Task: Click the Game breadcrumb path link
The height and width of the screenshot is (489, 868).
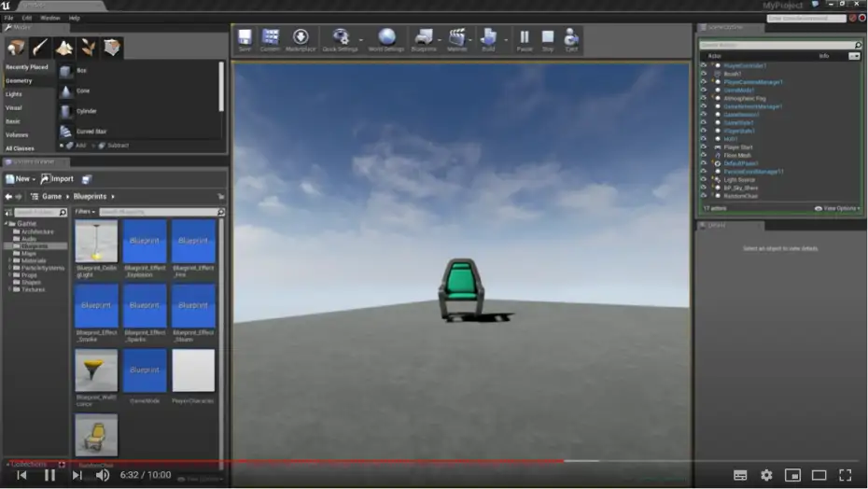Action: pyautogui.click(x=51, y=197)
